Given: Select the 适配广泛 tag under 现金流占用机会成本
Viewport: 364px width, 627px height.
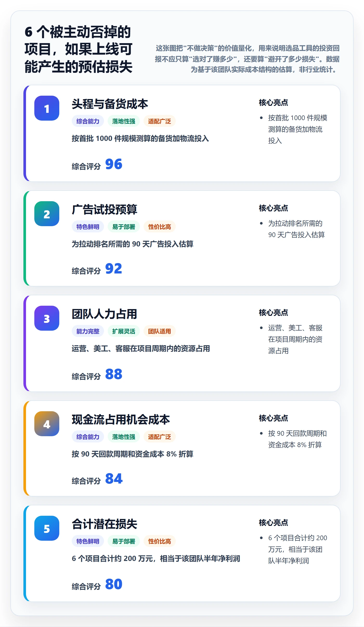Looking at the screenshot, I should coord(160,437).
